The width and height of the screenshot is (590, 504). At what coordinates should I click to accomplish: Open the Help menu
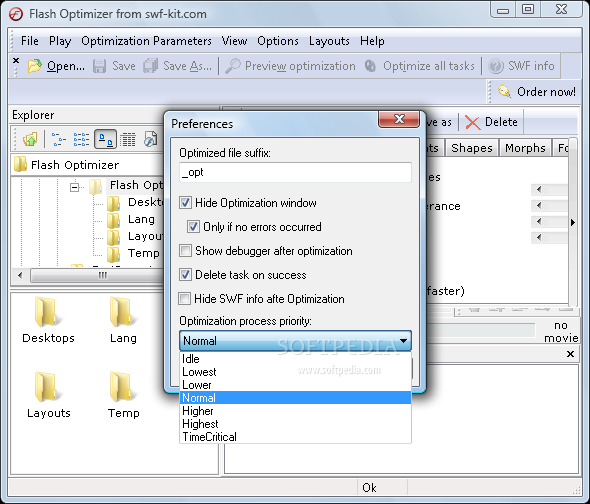click(x=372, y=41)
